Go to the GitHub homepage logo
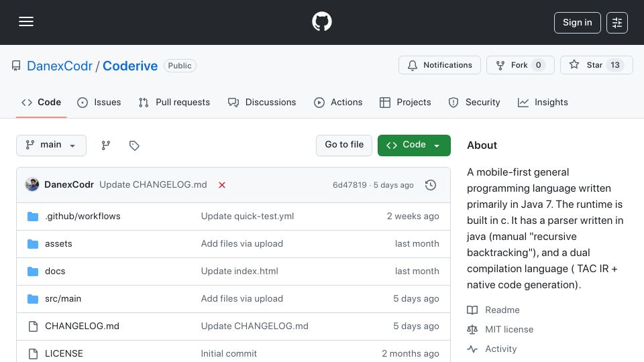 tap(321, 21)
